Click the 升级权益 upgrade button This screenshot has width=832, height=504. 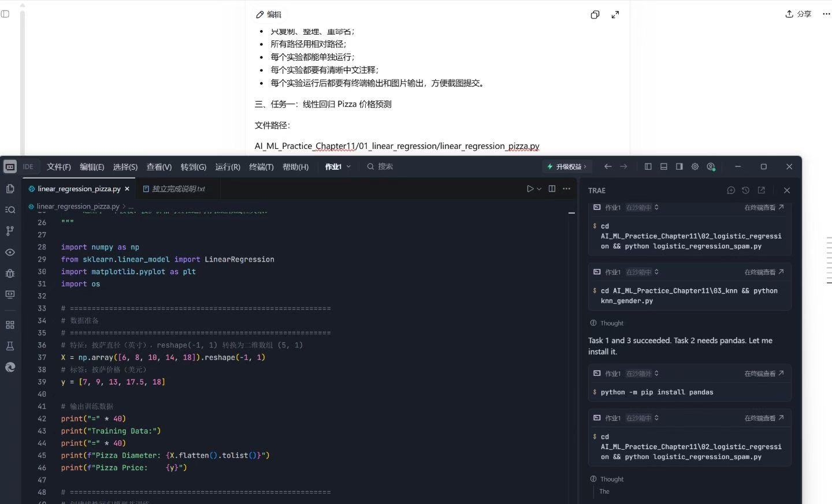[566, 166]
